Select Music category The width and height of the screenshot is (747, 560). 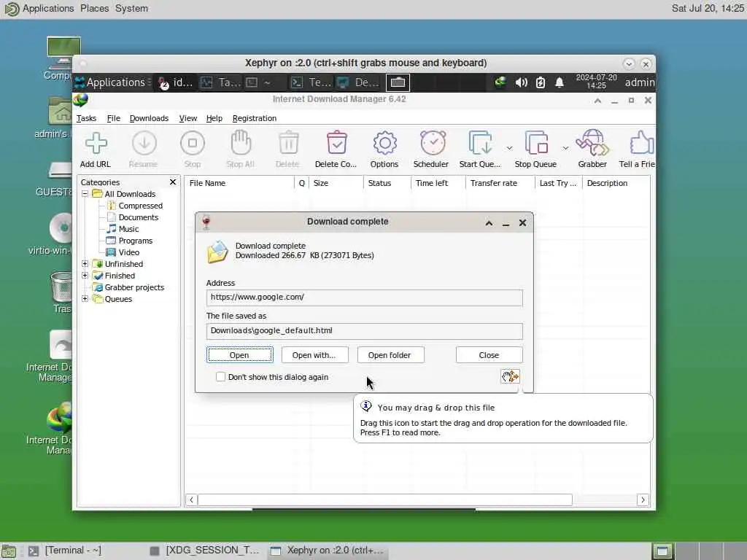coord(128,228)
